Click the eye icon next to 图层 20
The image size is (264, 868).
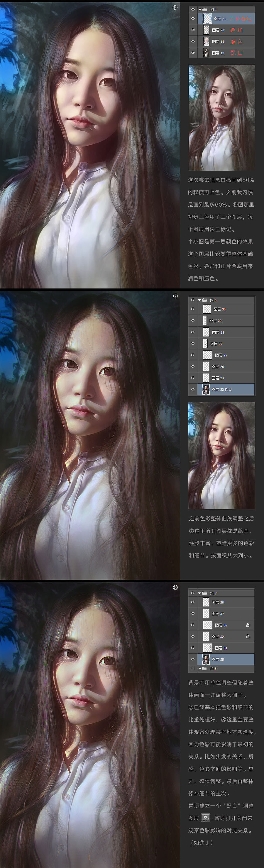193,30
